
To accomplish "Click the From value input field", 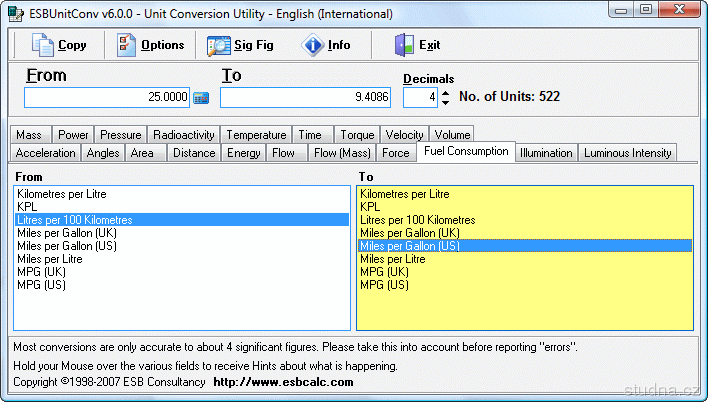I will coord(107,97).
